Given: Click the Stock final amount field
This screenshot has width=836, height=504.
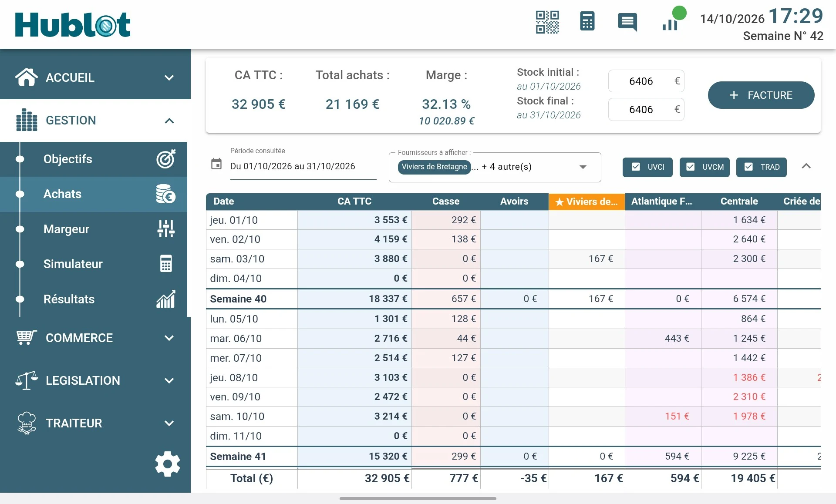Looking at the screenshot, I should pos(646,109).
